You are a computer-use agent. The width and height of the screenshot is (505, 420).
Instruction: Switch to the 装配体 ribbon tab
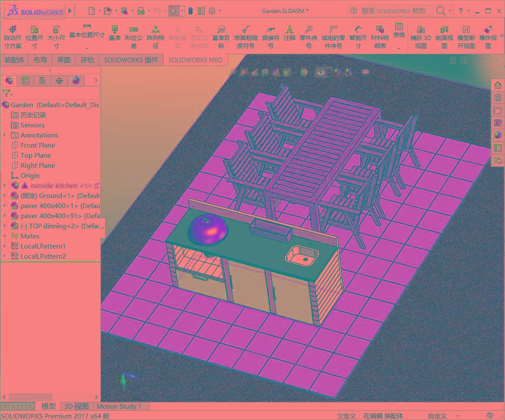pos(14,60)
